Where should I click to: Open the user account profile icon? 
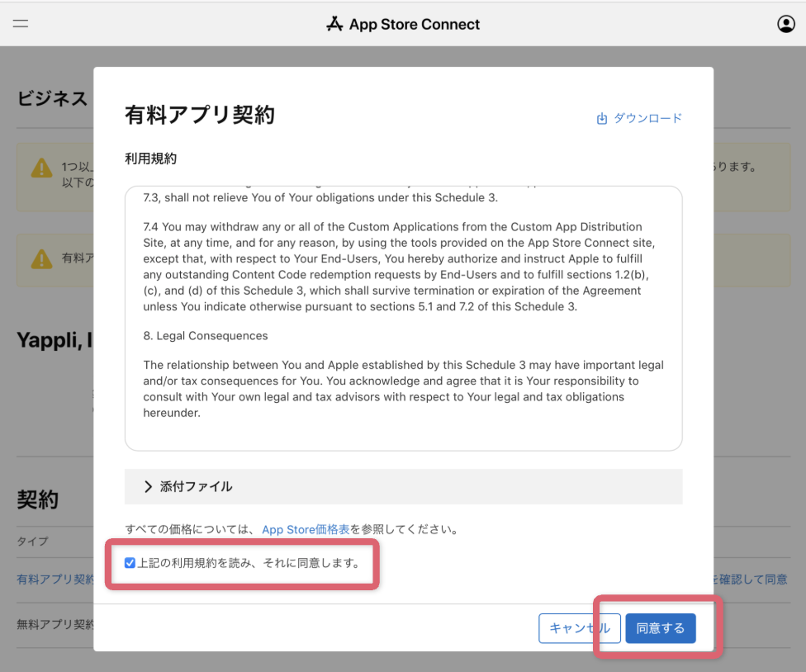click(786, 24)
